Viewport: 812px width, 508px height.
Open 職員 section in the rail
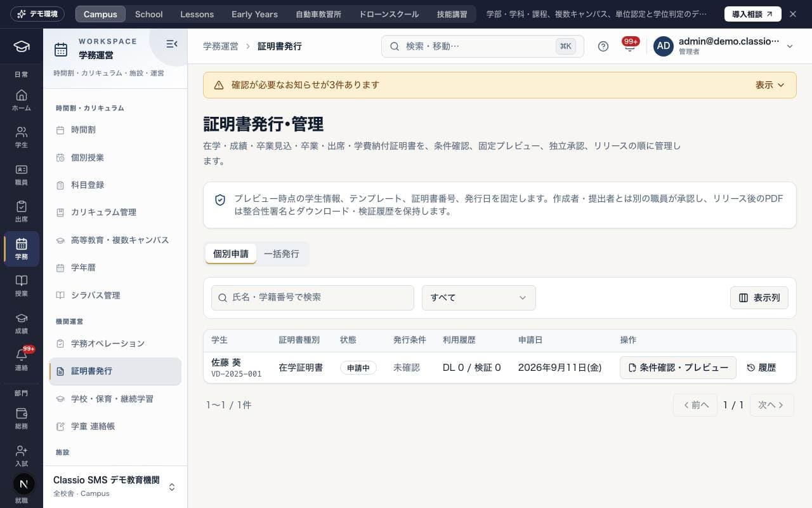[x=22, y=175]
